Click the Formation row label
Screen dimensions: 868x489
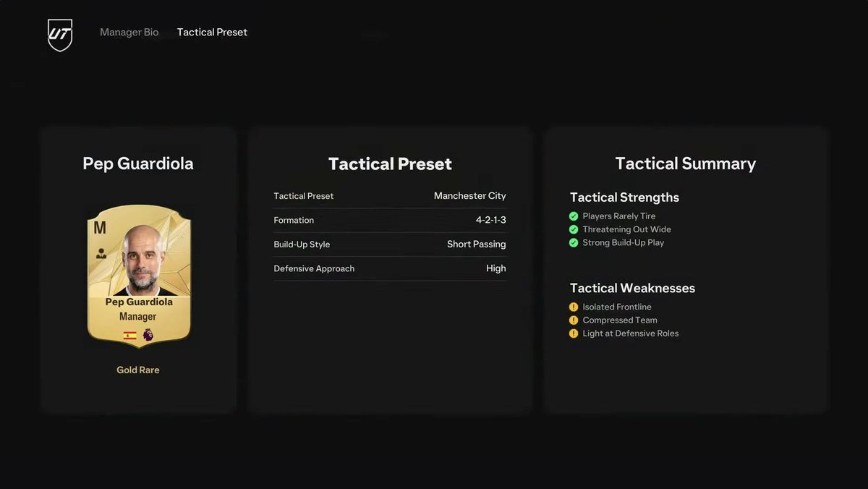(294, 220)
